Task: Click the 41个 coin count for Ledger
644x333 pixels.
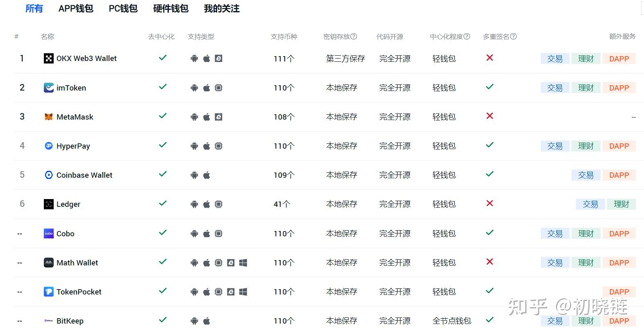Action: coord(282,204)
